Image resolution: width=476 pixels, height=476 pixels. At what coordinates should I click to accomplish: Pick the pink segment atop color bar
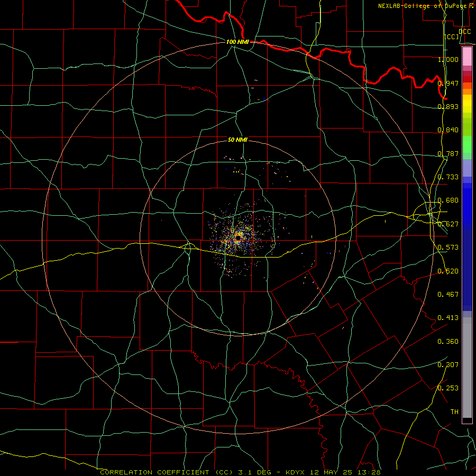pos(467,56)
